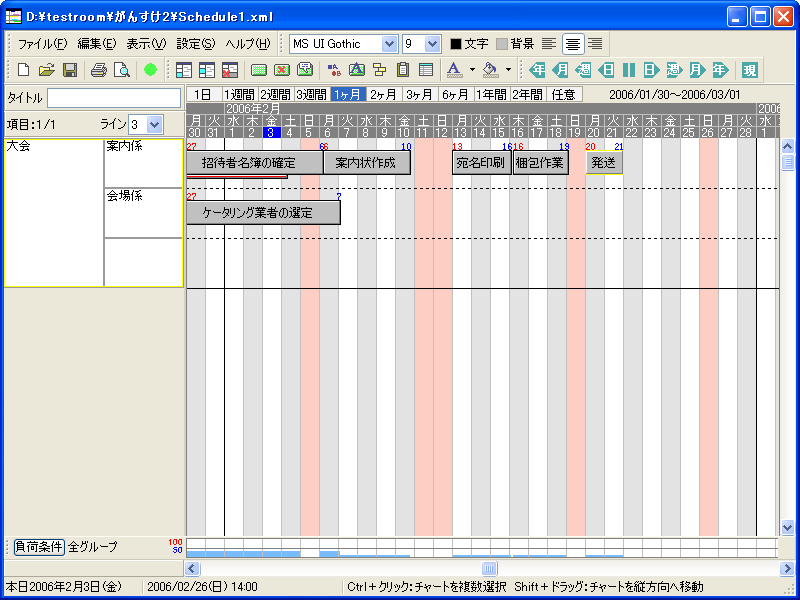Move back one day with left 日 arrow
This screenshot has width=800, height=600.
606,70
